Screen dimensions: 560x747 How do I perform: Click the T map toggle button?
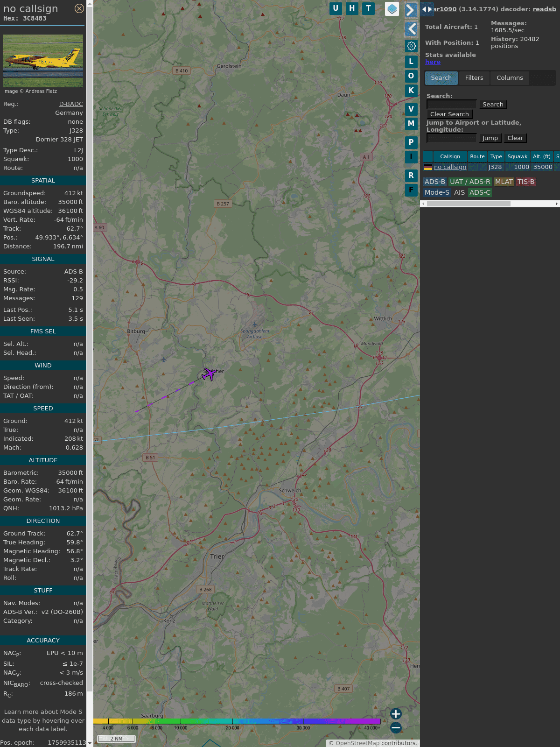tap(369, 8)
